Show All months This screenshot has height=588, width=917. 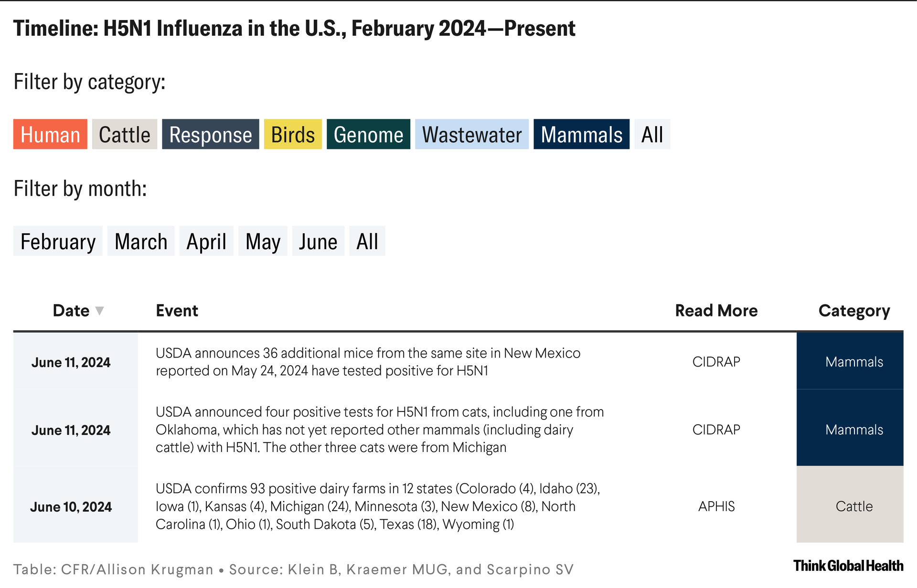pos(367,241)
